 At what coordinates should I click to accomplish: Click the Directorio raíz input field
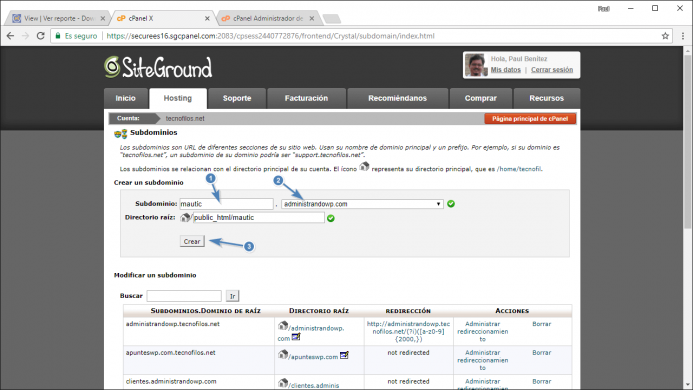[x=259, y=218]
